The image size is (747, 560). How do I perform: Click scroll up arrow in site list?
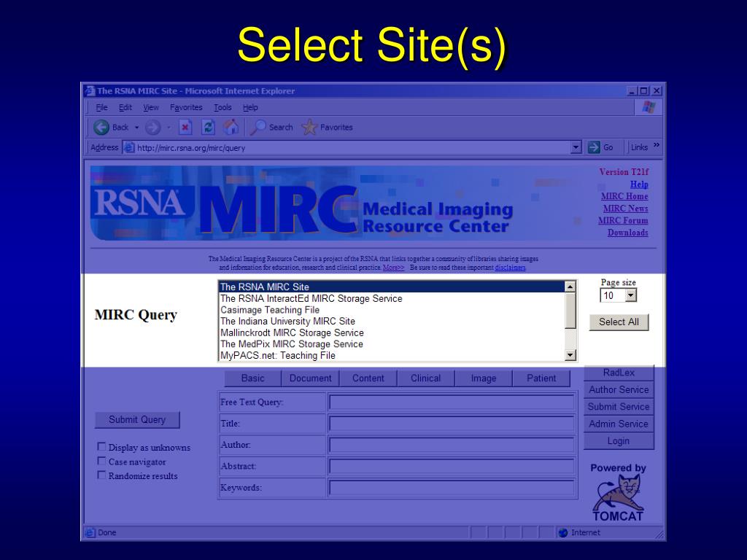(x=570, y=287)
